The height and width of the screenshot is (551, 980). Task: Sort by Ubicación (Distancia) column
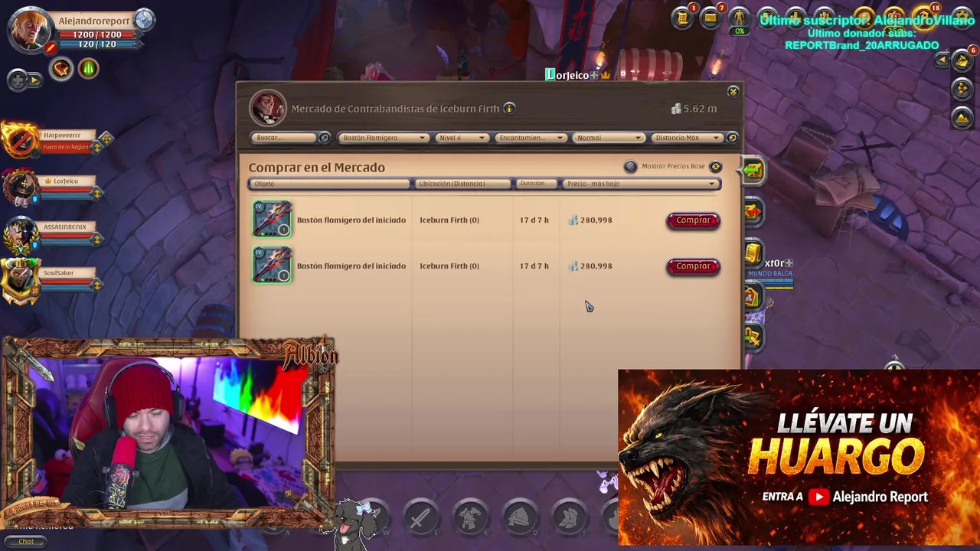(x=462, y=184)
